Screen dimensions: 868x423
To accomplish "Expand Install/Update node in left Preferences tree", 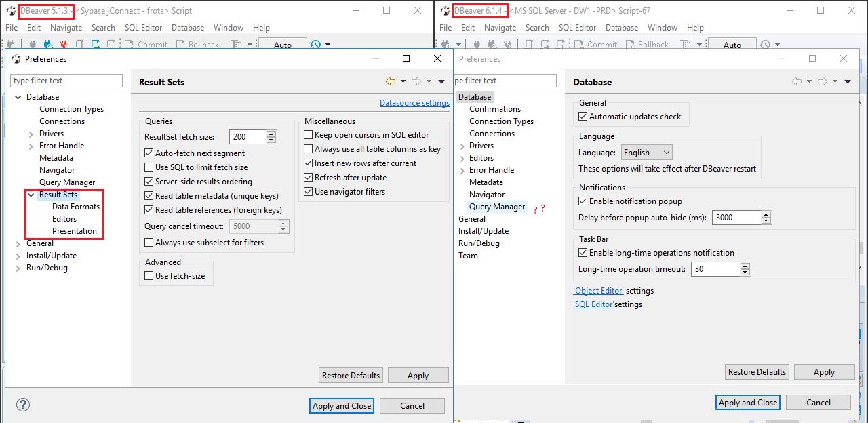I will tap(18, 256).
